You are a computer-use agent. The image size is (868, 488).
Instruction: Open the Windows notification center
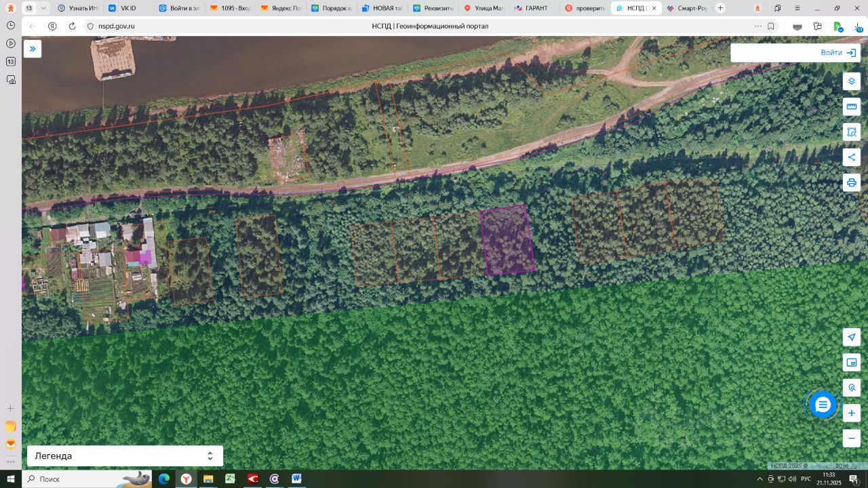[x=854, y=479]
